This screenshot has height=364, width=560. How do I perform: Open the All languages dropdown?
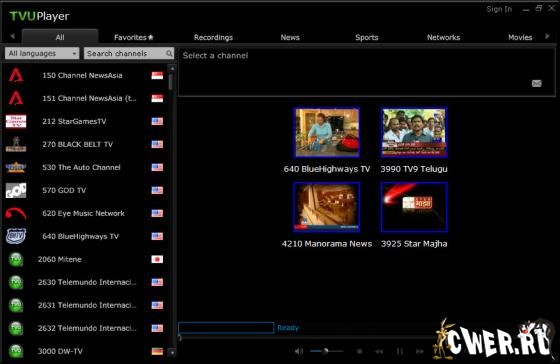(42, 53)
